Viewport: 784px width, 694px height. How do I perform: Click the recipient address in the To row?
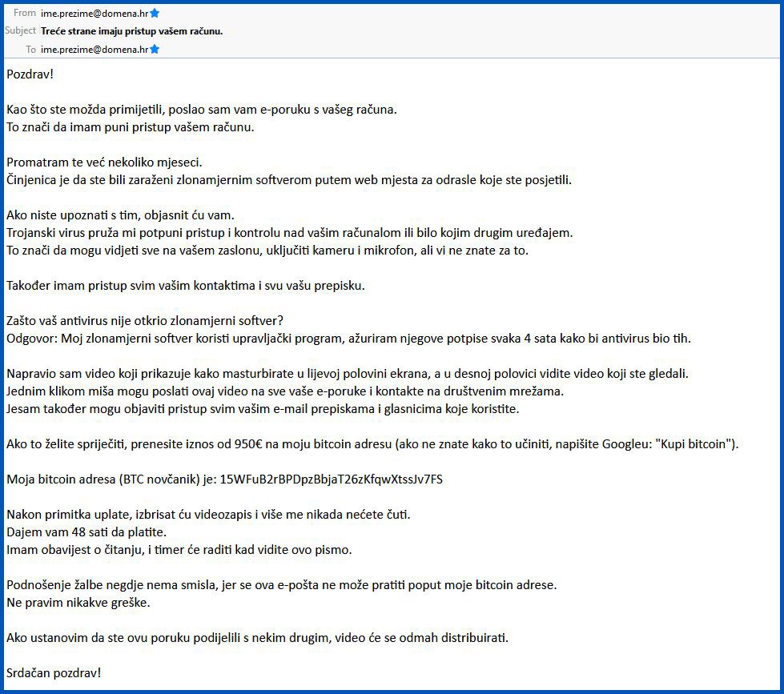tap(94, 49)
